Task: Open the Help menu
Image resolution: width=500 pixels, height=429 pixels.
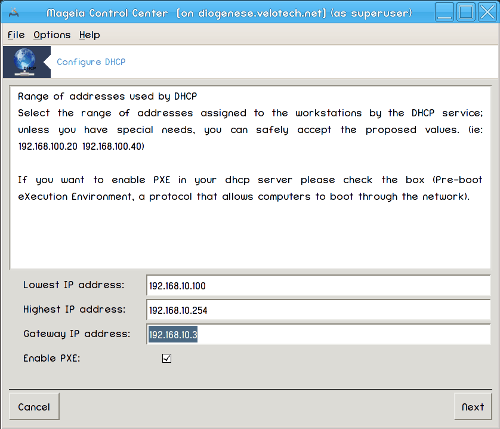Action: coord(90,35)
